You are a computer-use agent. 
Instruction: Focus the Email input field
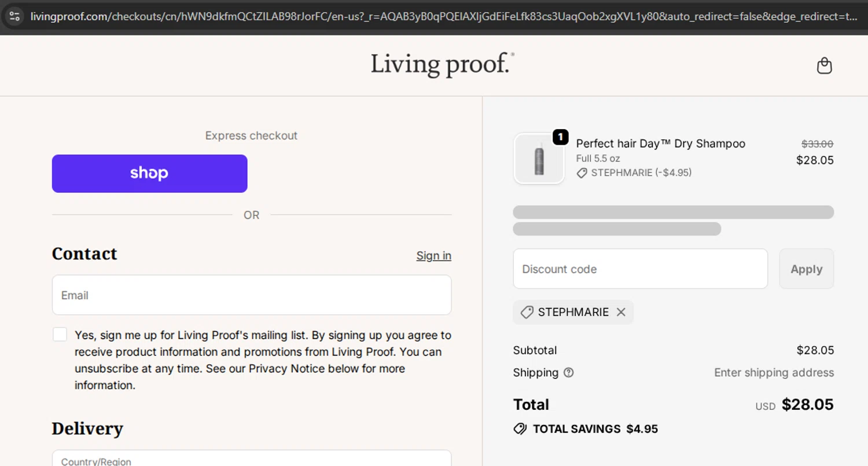[x=251, y=295]
